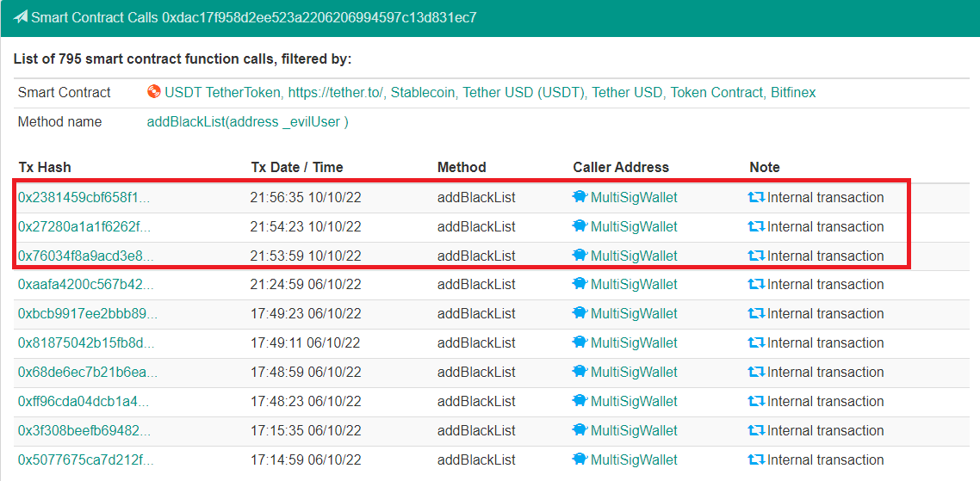Click internal transaction icon in 17:49:11 row
The height and width of the screenshot is (481, 980).
[x=756, y=343]
